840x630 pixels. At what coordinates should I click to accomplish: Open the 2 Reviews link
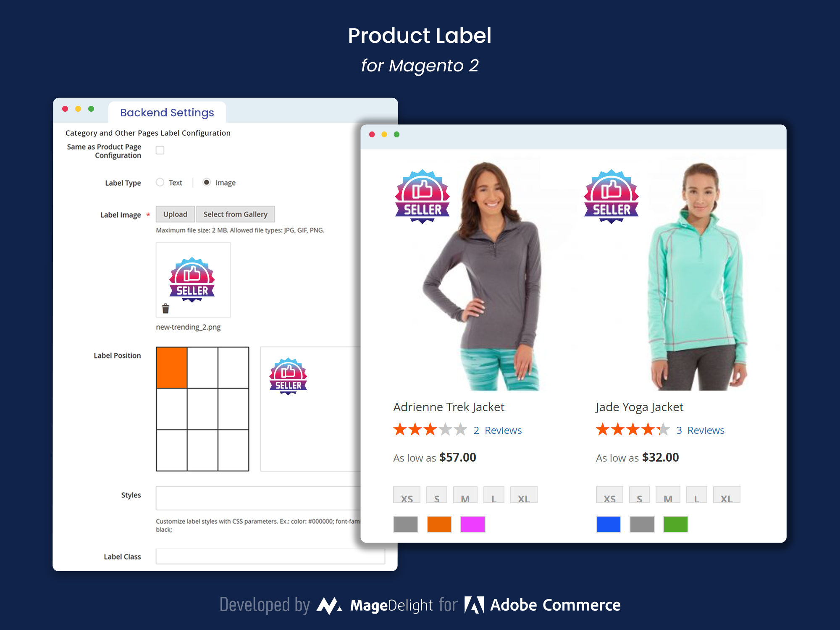(498, 430)
